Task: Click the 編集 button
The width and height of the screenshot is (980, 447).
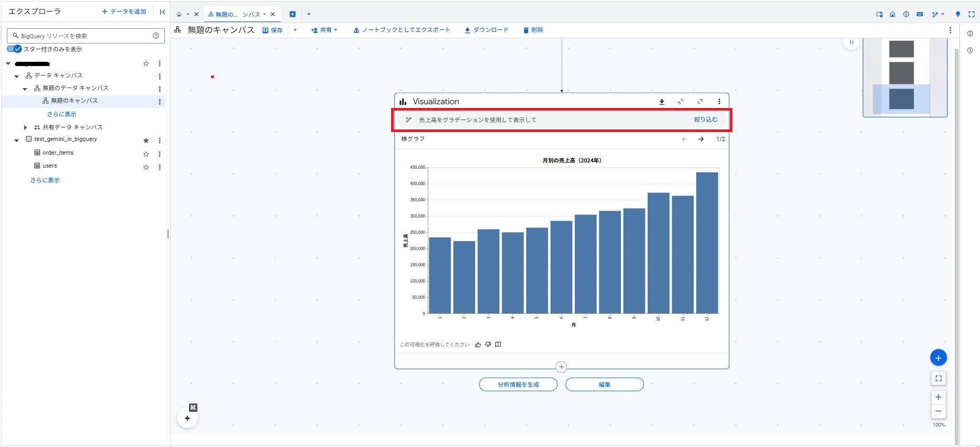Action: (x=604, y=385)
